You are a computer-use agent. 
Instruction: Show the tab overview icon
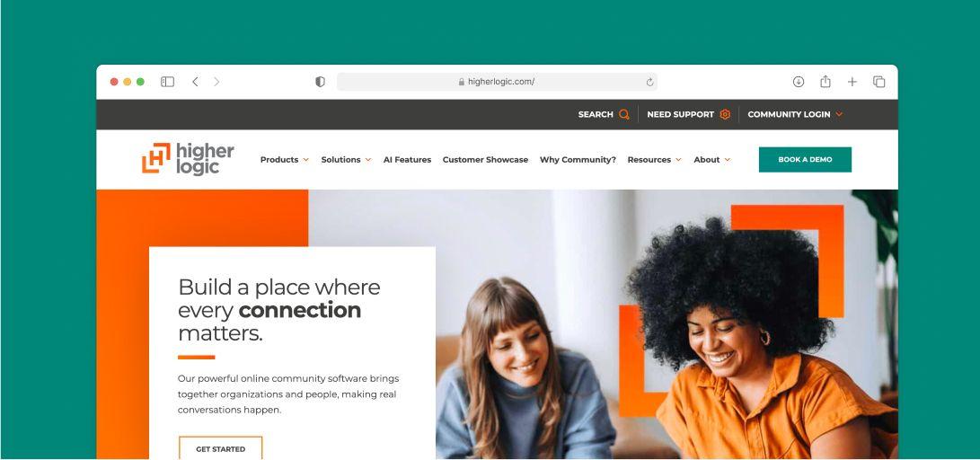(x=878, y=82)
